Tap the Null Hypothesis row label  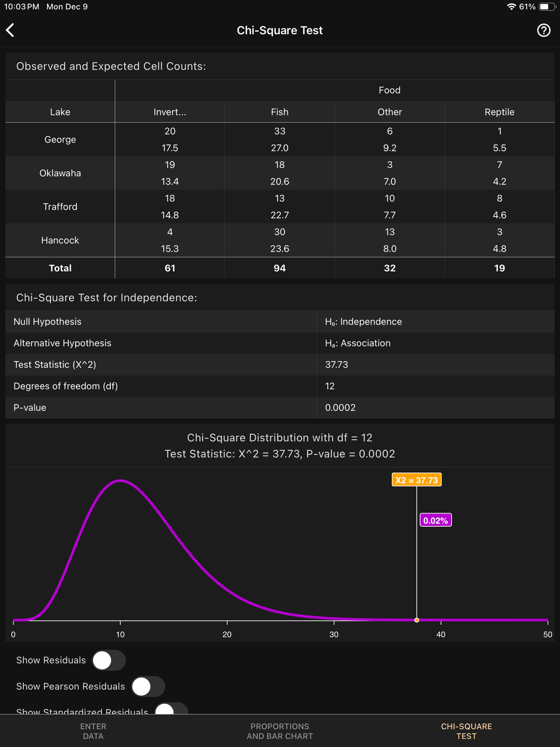pos(47,321)
